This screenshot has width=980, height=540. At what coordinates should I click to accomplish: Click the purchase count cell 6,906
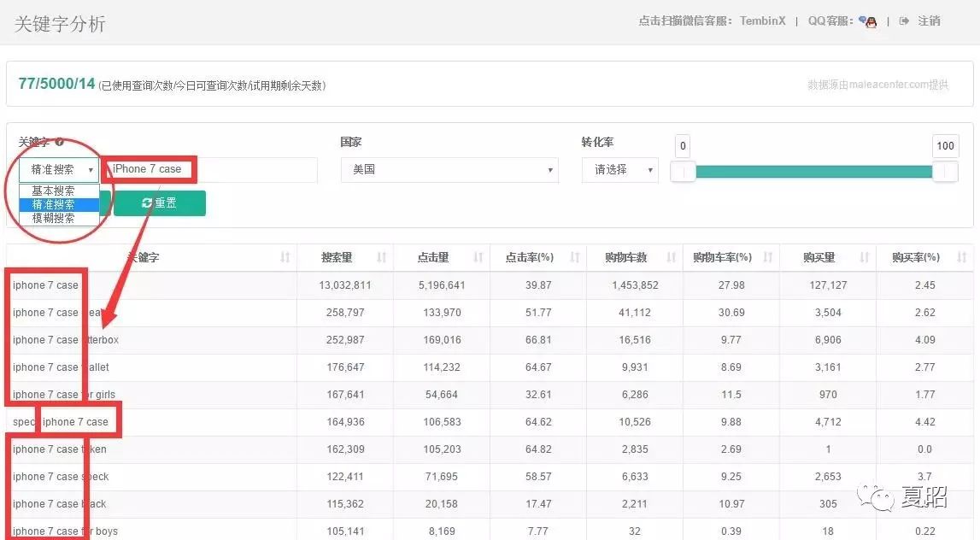pos(828,340)
